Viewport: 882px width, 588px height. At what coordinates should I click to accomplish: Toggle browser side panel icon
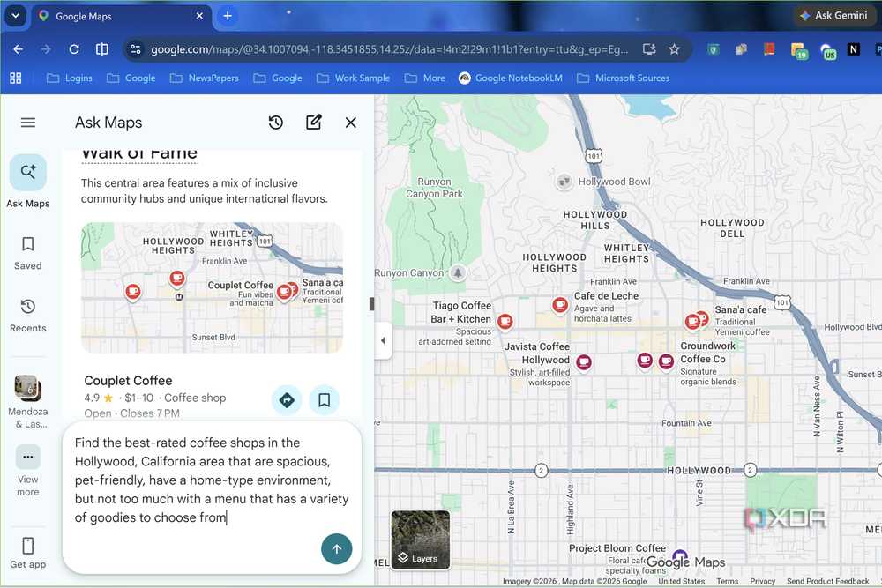[101, 49]
